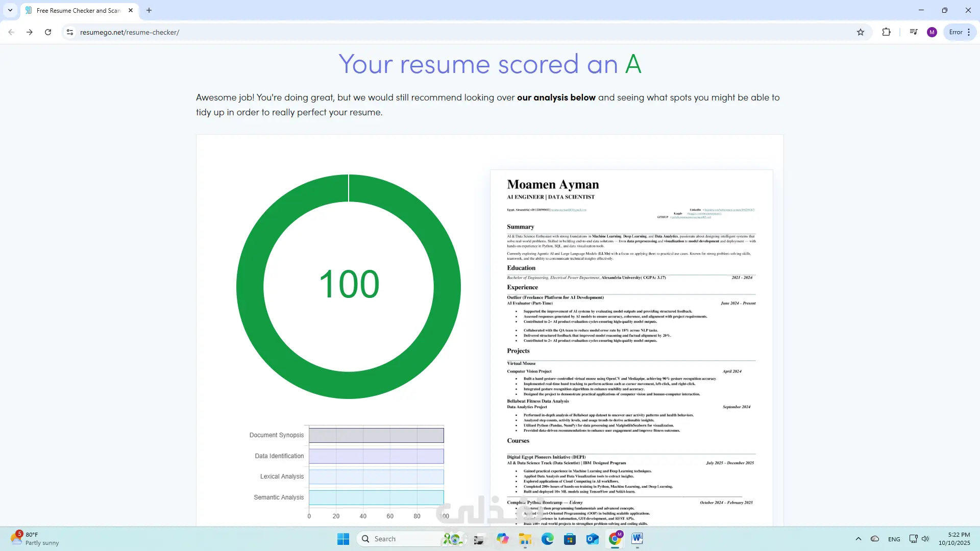
Task: Open a new browser tab
Action: pos(149,10)
